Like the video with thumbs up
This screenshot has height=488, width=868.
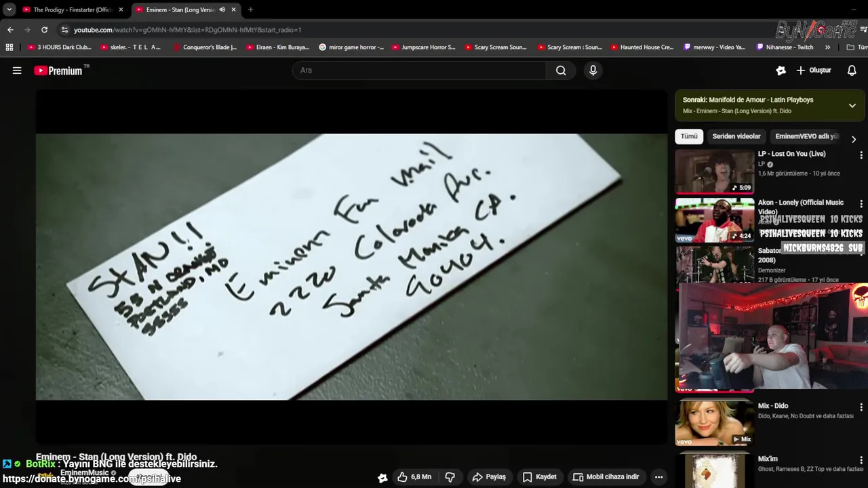pos(414,477)
